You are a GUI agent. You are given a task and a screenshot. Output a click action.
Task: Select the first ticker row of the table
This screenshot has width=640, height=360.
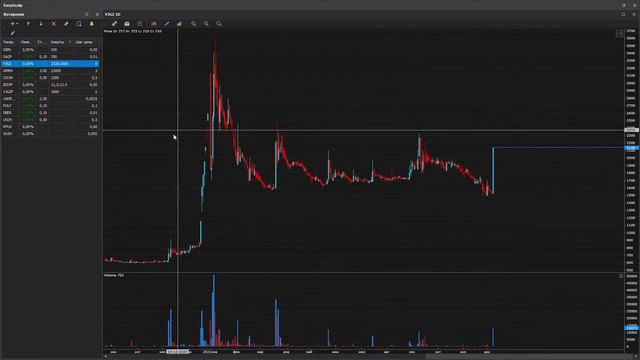pos(50,49)
